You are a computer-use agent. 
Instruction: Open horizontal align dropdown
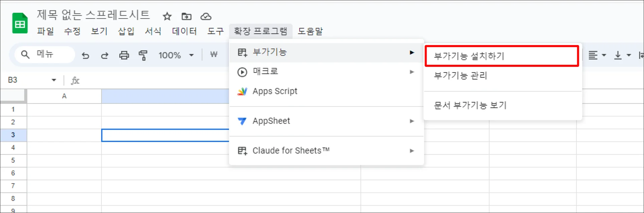tap(597, 55)
